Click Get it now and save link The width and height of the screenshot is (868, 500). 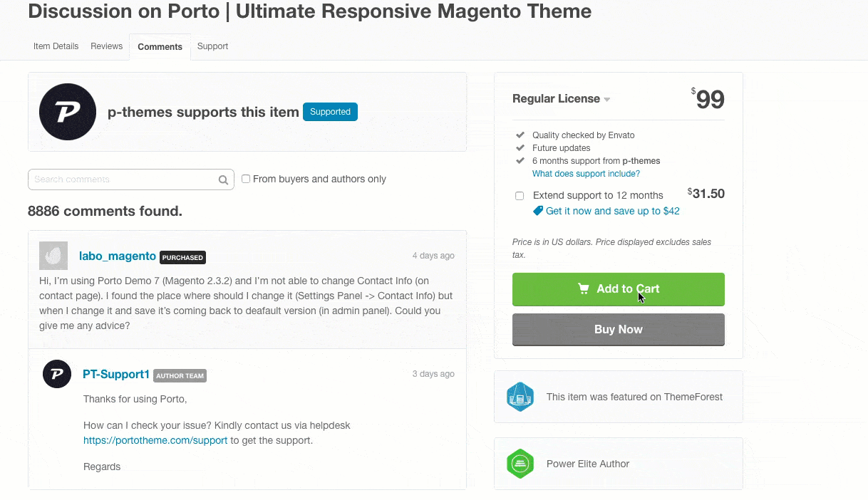coord(612,211)
